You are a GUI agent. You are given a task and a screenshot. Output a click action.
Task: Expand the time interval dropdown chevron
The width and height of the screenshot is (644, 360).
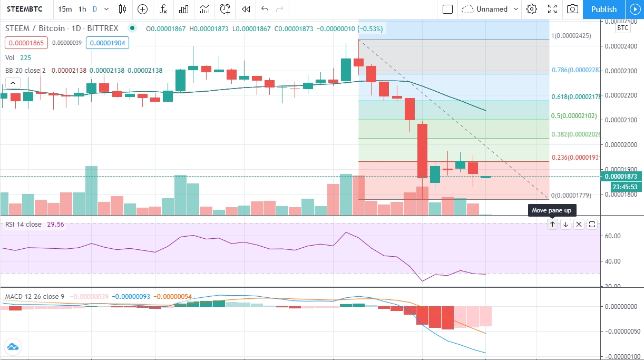[107, 9]
